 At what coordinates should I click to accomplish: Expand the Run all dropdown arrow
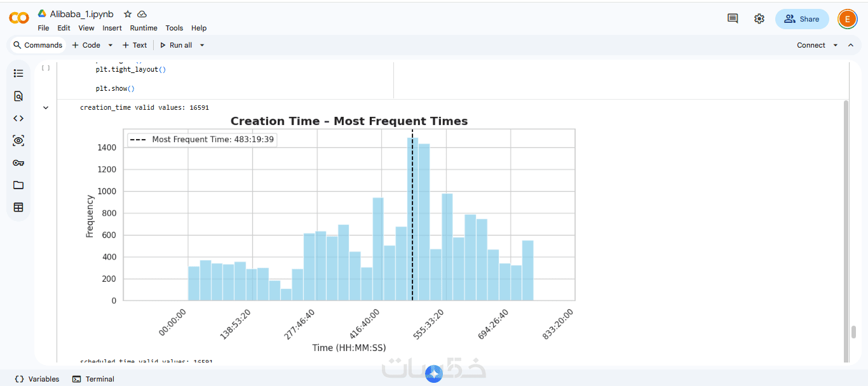(x=202, y=45)
